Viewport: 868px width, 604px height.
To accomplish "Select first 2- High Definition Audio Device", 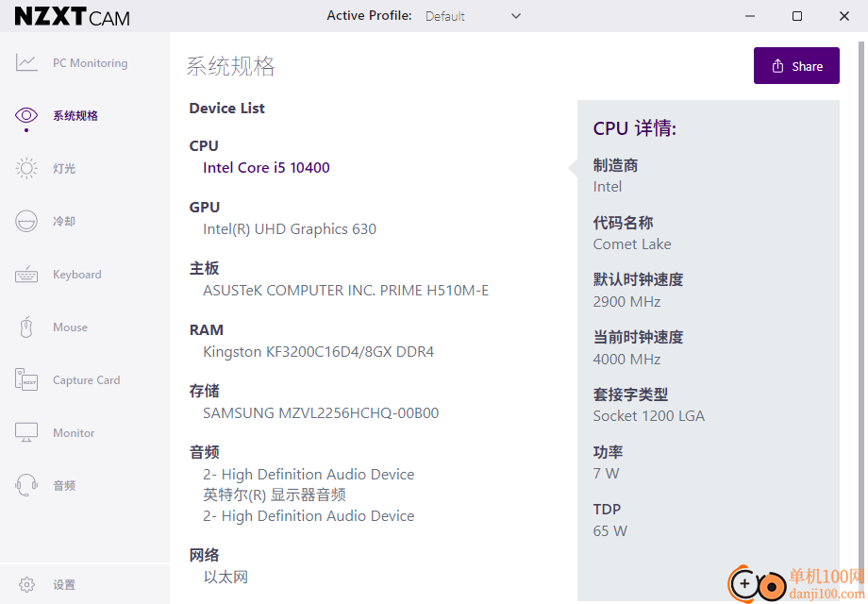I will pos(309,474).
